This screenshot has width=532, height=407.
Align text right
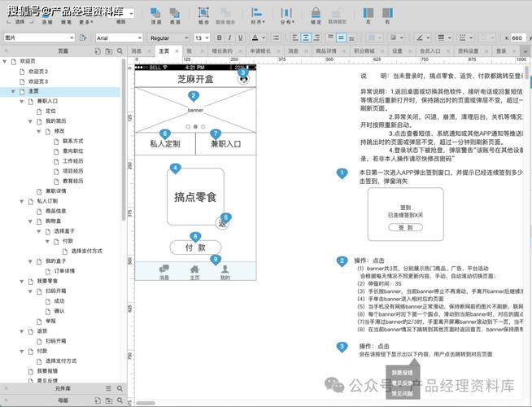316,37
